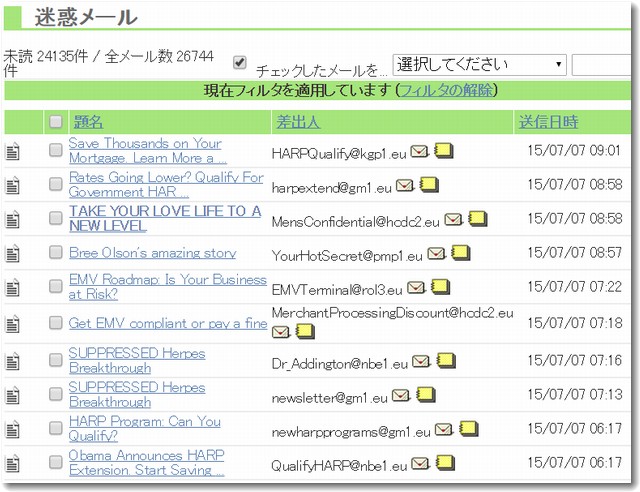Click フィルタの解除 link to clear filter

447,90
